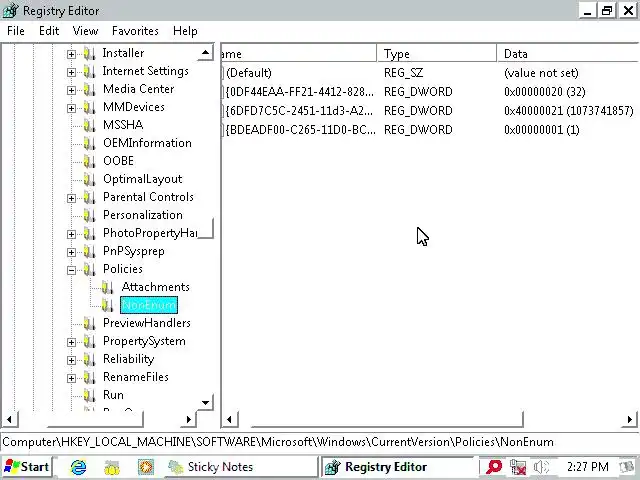Select the {BDEADF00-C265-11D0-BC... value
This screenshot has width=640, height=480.
coord(300,130)
